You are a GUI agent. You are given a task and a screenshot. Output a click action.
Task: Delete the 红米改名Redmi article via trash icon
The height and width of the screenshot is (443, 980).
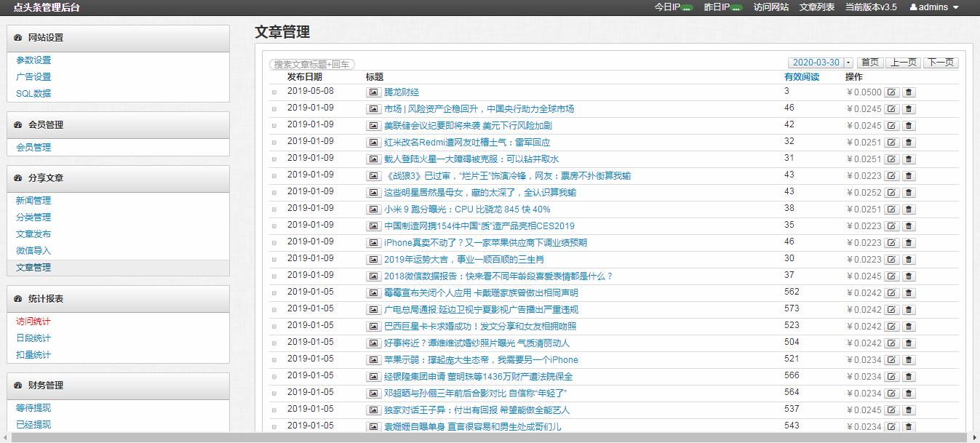pyautogui.click(x=909, y=143)
